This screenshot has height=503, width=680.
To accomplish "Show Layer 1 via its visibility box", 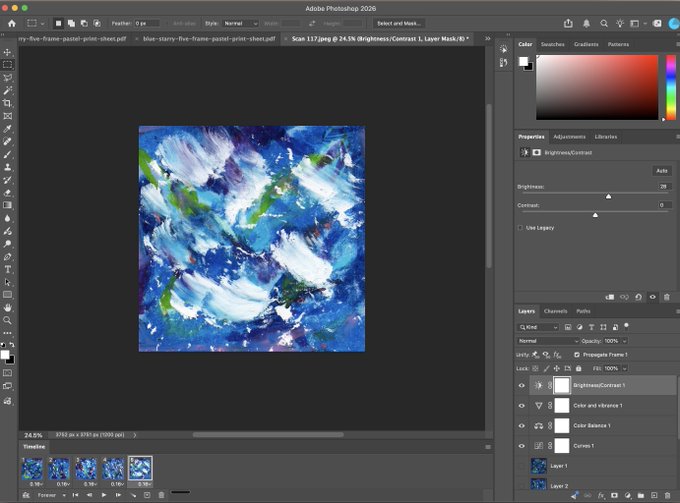I will pyautogui.click(x=522, y=466).
